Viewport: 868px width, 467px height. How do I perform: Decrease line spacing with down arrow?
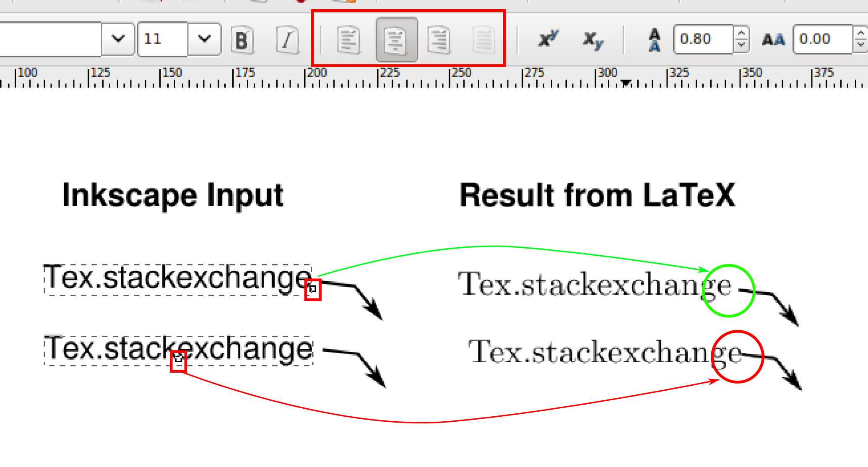(x=741, y=45)
